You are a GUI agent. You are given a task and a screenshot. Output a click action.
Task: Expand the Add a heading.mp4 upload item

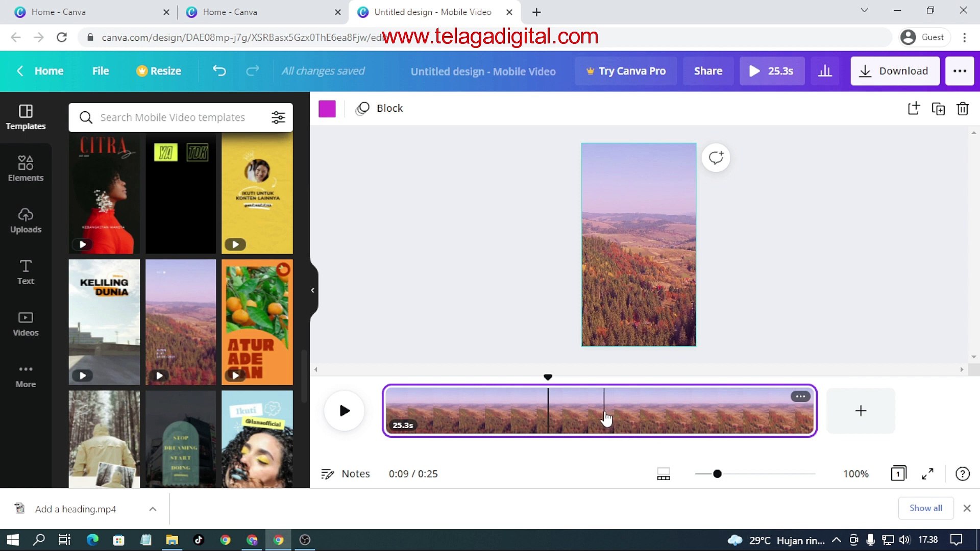[x=152, y=509]
